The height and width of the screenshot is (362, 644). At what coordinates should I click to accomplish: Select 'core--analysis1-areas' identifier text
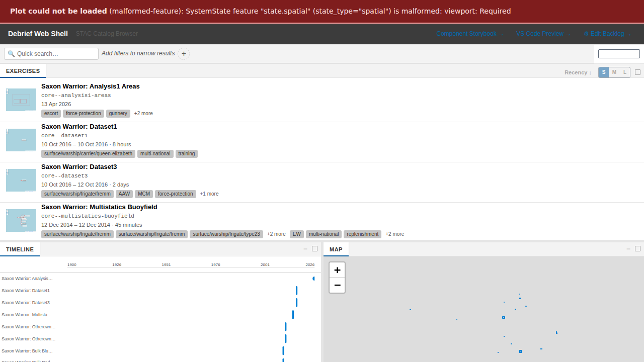tap(76, 96)
